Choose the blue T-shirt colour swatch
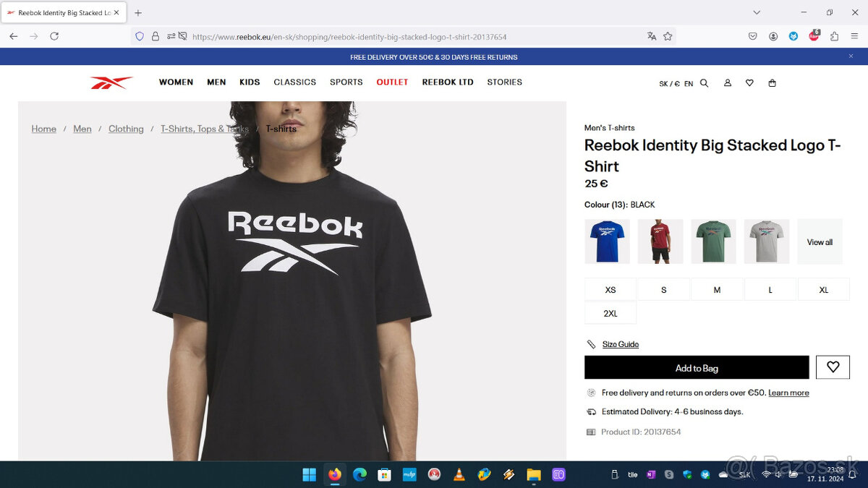868x488 pixels. click(x=607, y=241)
